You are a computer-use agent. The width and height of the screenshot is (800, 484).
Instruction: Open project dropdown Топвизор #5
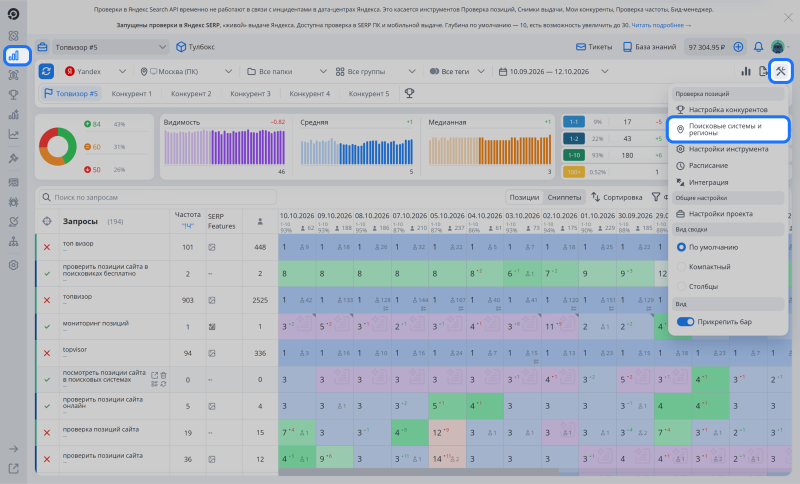(x=110, y=47)
